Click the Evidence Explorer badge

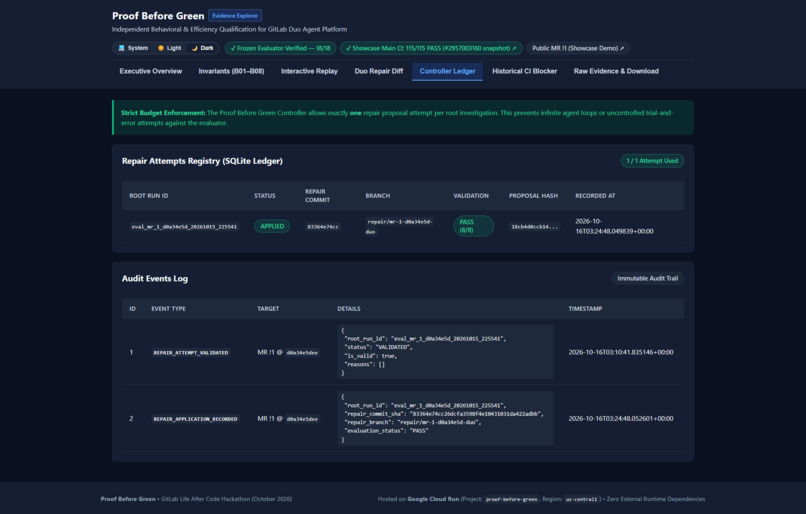[x=235, y=15]
